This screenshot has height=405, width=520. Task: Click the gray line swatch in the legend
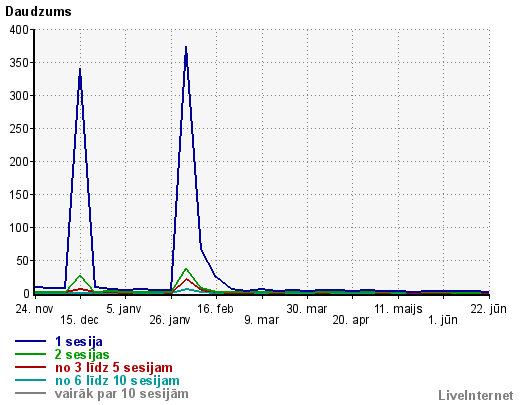tap(30, 393)
